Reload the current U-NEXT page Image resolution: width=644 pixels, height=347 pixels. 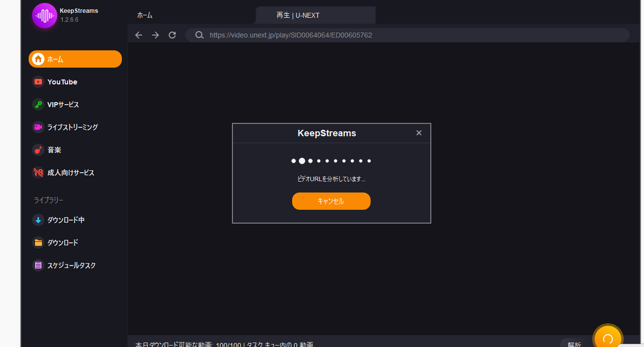click(x=172, y=35)
